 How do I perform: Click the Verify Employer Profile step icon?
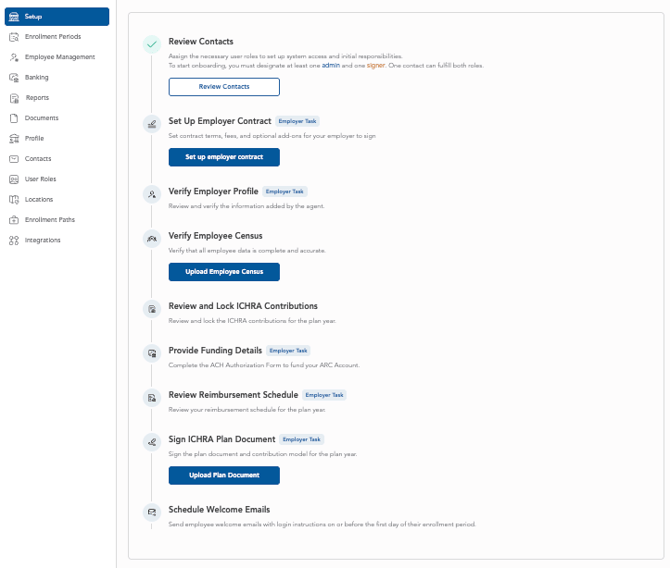click(152, 194)
